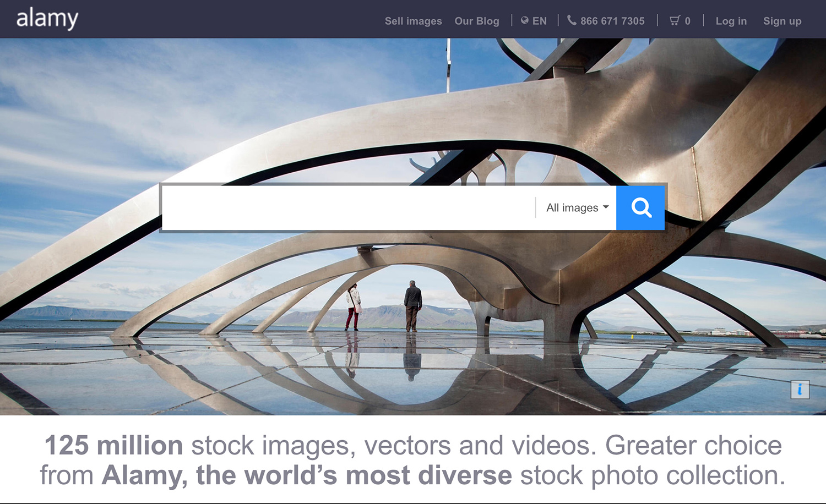Open the EN language selector
Viewport: 826px width, 504px height.
[540, 21]
